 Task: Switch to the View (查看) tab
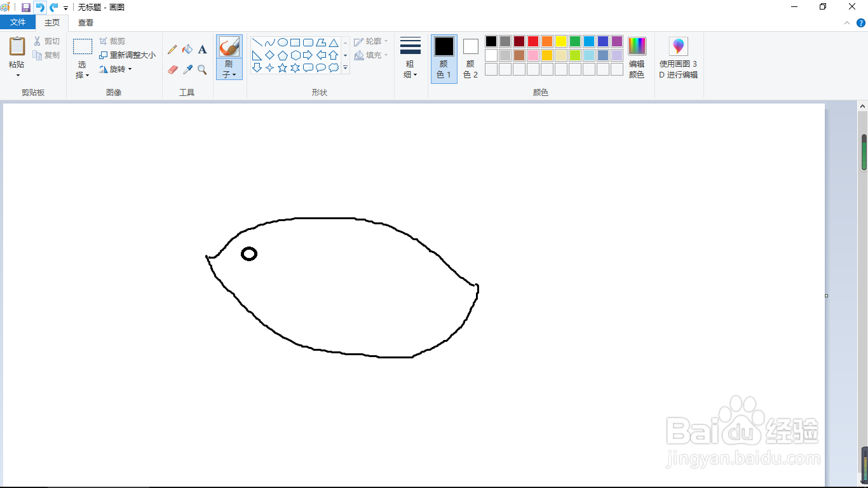coord(86,23)
